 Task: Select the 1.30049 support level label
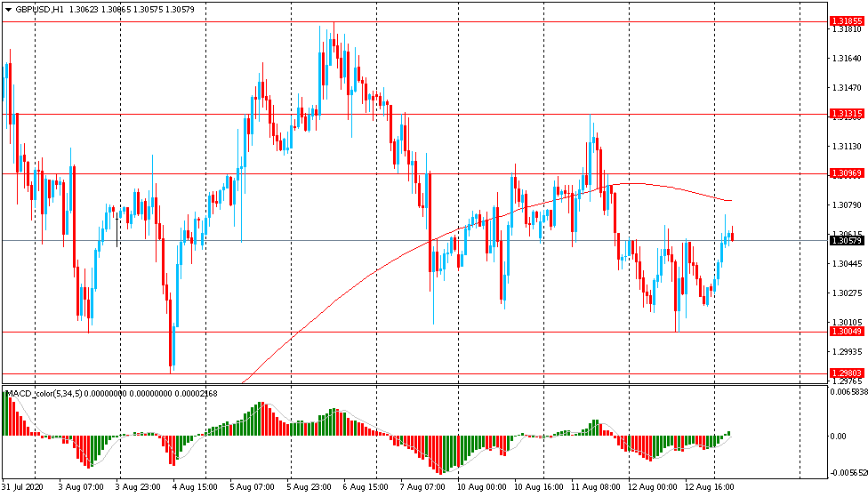(847, 331)
